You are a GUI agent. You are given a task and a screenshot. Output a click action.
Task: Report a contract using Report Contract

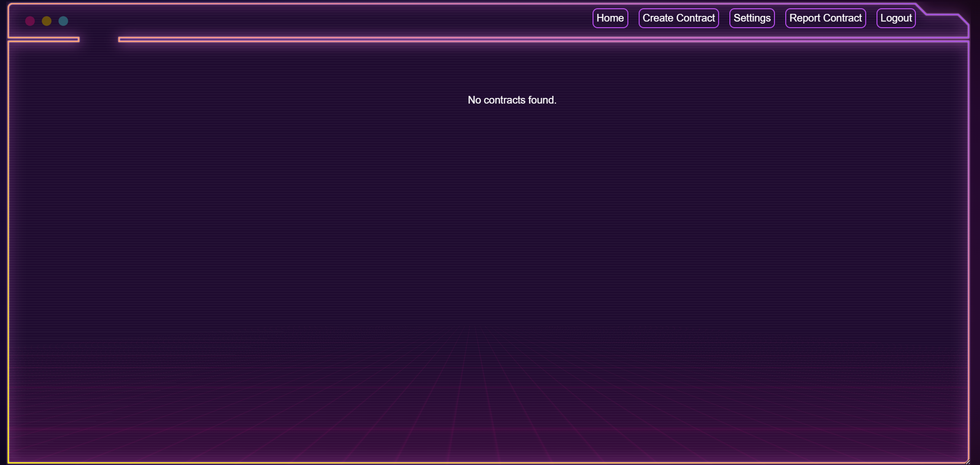pyautogui.click(x=825, y=18)
